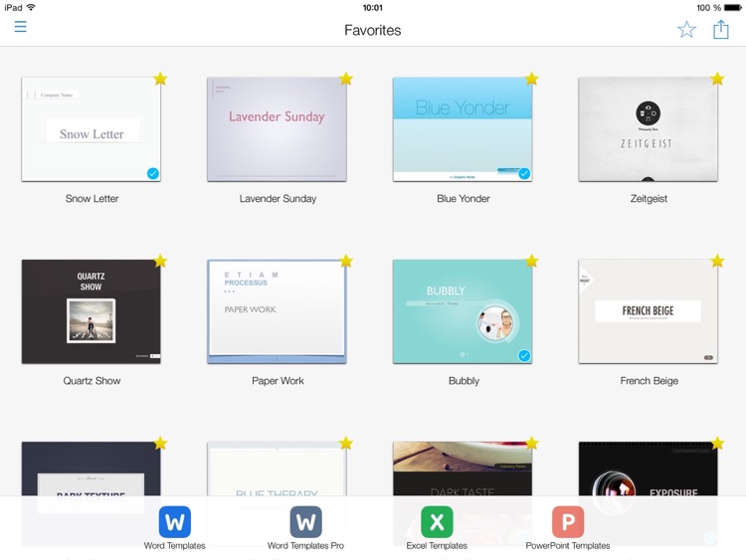The image size is (746, 560).
Task: Open the Paper Work template thumbnail
Action: (277, 311)
